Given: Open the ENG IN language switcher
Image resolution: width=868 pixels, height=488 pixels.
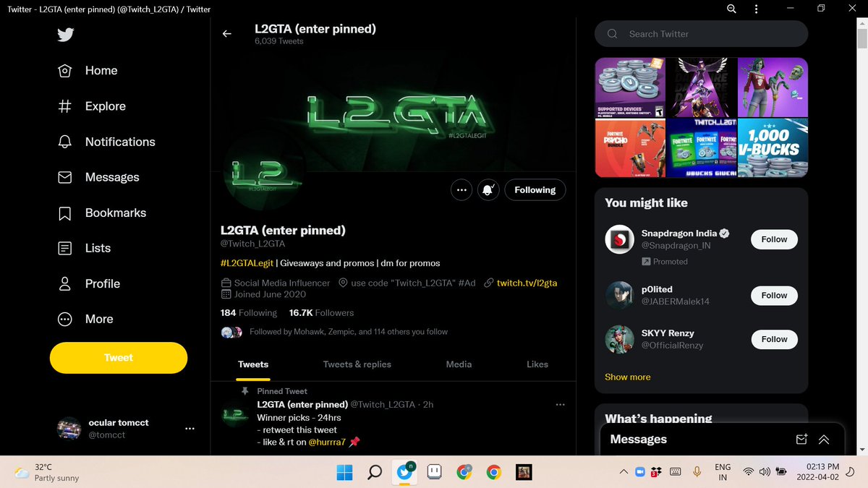Looking at the screenshot, I should pyautogui.click(x=723, y=473).
